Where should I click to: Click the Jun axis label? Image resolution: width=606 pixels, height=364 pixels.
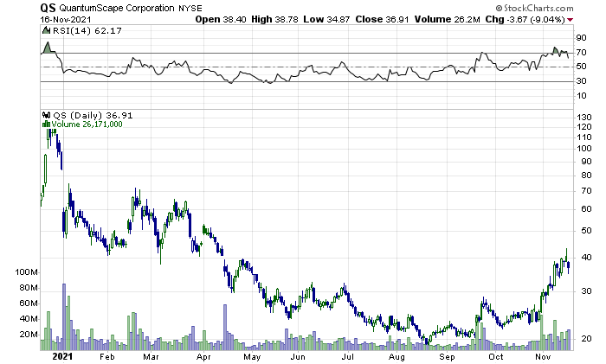pyautogui.click(x=298, y=357)
